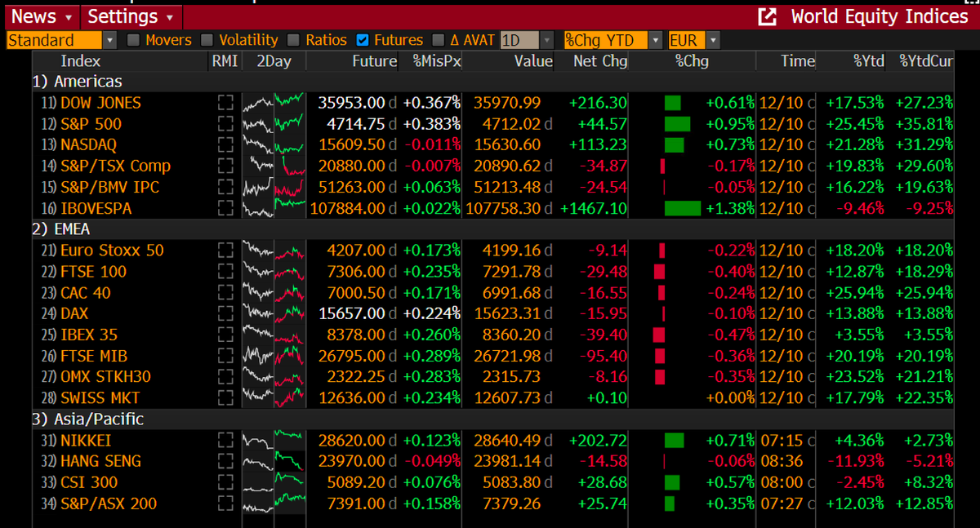
Task: Open the S&P/ASX 200 index link
Action: 109,504
